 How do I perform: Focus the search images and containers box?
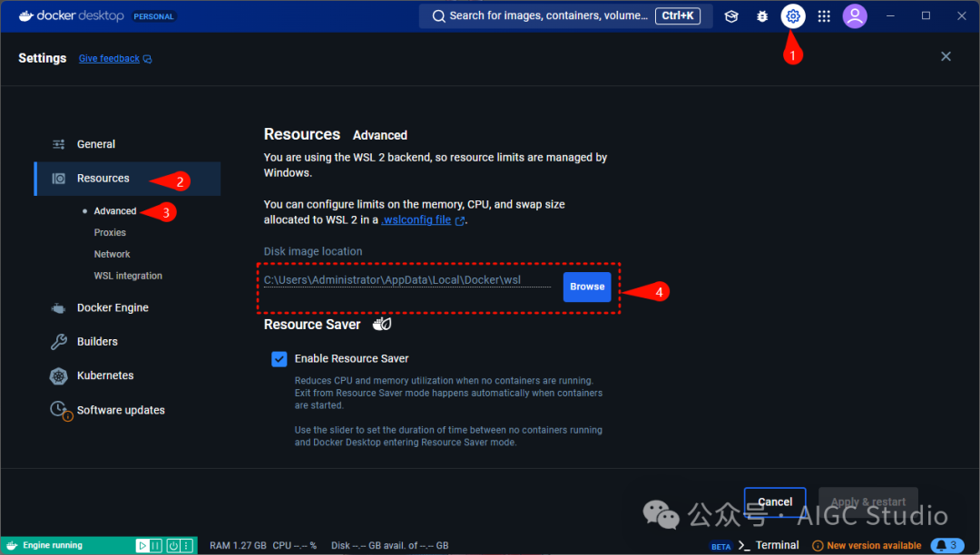click(x=565, y=16)
